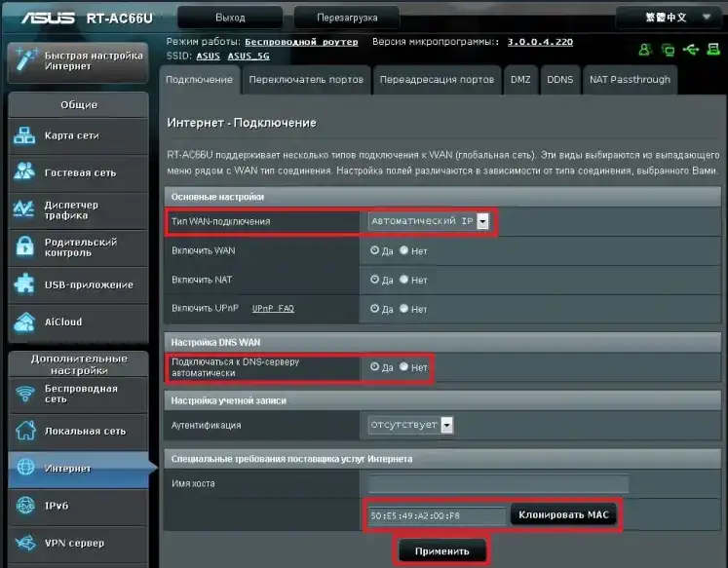Screen dimensions: 728x568
Task: Switch to the NAT Passthrough tab
Action: coord(630,80)
